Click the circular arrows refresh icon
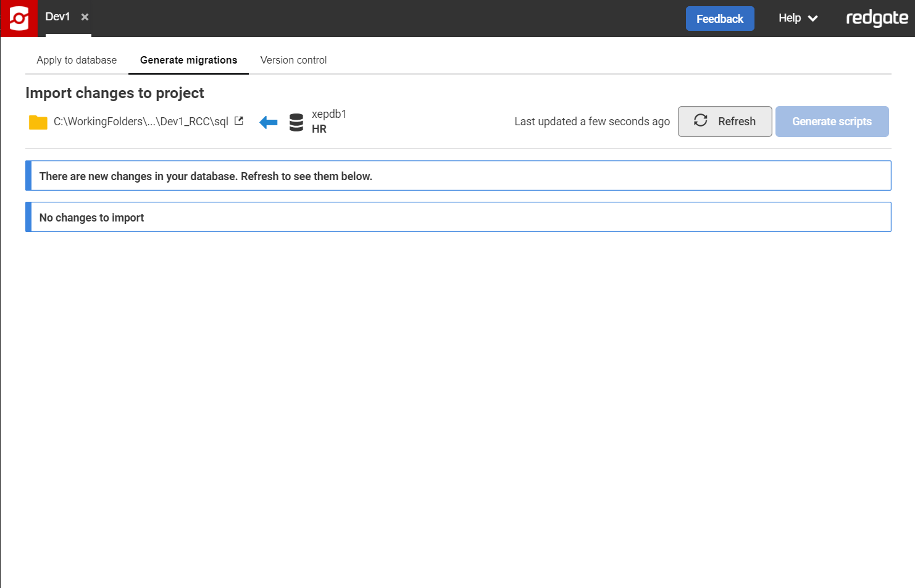 tap(701, 121)
